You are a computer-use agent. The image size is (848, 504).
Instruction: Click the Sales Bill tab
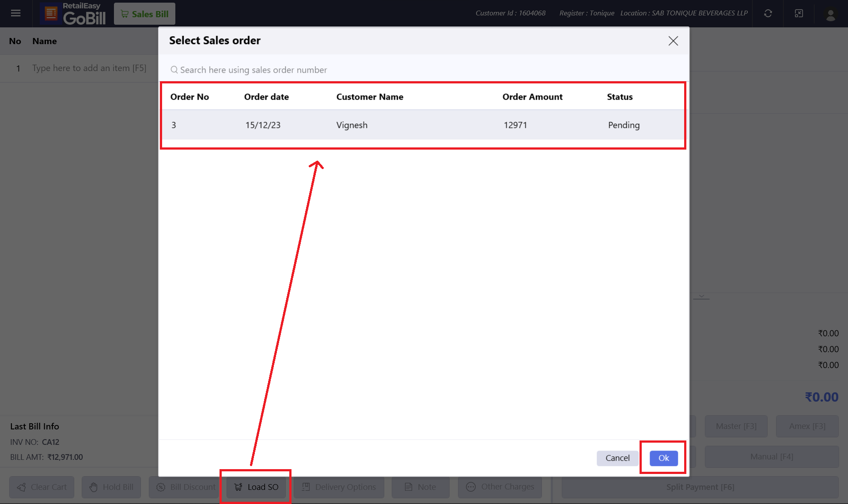point(145,14)
